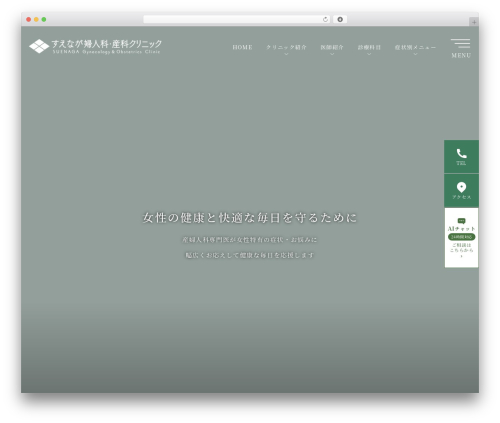Click the Suenaga clinic logo
Viewport: 500px width, 423px height.
tap(95, 46)
